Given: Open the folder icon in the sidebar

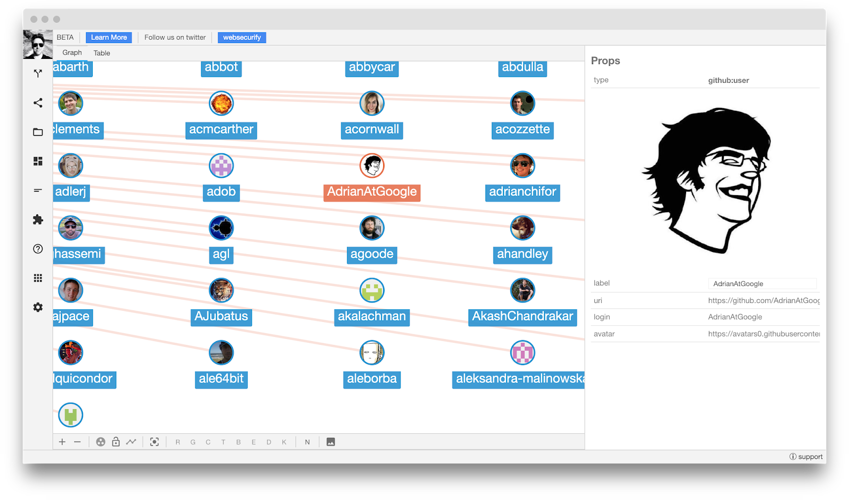Looking at the screenshot, I should (38, 132).
